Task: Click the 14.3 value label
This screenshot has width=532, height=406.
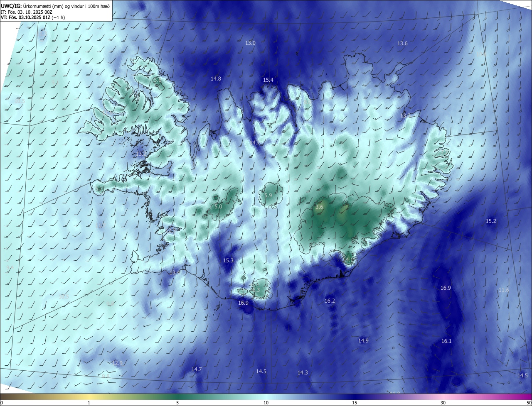Action: pos(303,373)
